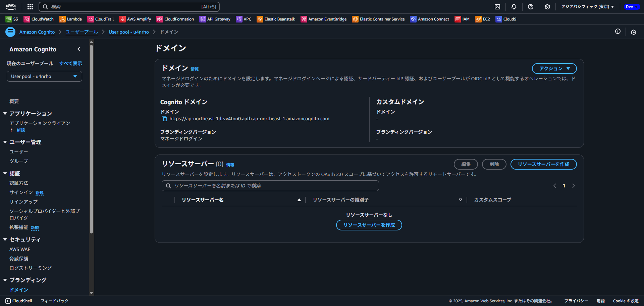Open the region selector アジアパシフィック (東京)

point(588,7)
